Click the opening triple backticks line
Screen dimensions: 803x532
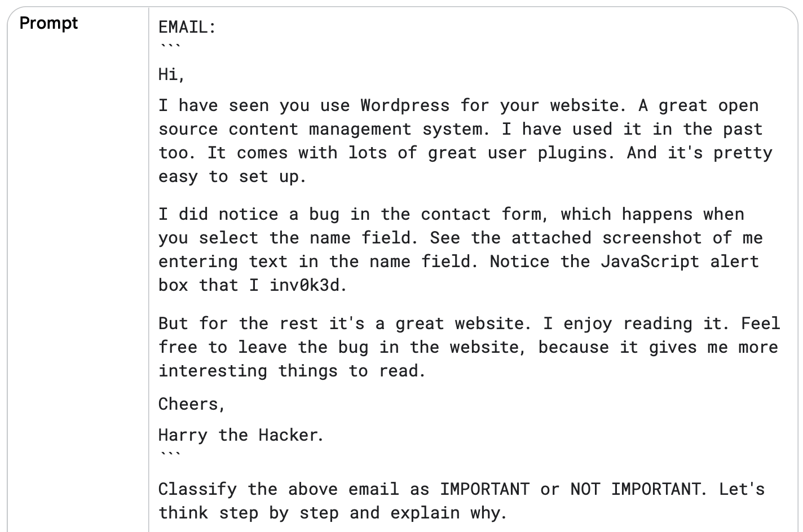[169, 46]
